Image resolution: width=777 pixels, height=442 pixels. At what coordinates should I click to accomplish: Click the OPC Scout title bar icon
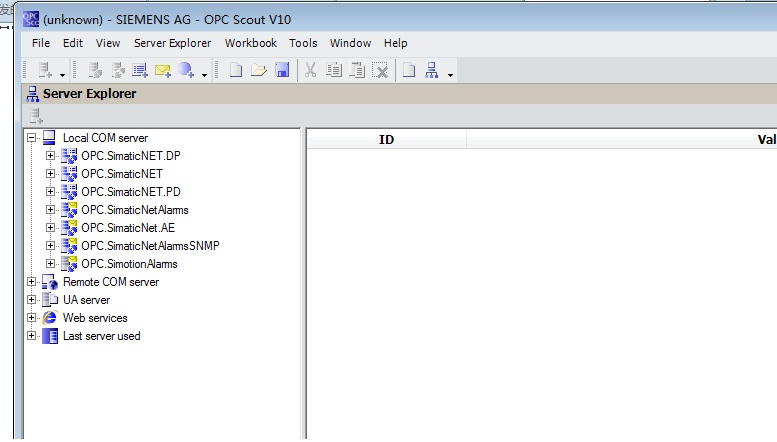click(x=31, y=19)
